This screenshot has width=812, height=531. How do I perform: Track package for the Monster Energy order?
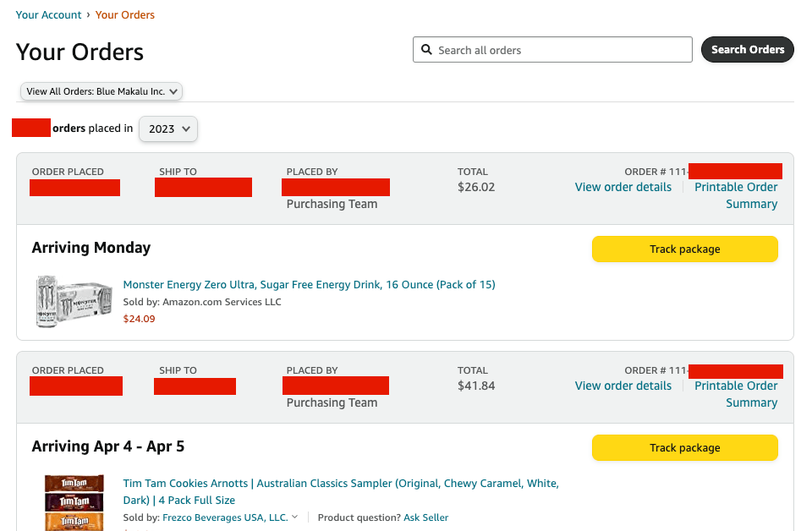point(684,249)
